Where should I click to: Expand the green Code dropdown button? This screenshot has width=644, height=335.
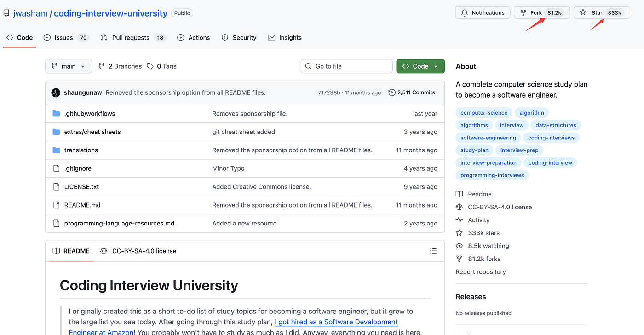(420, 66)
